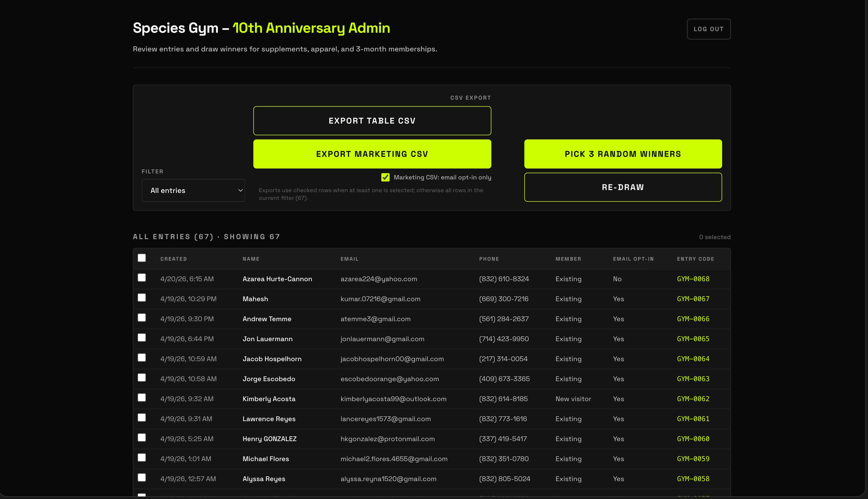Click the 10th Anniversary Admin title
868x499 pixels.
[x=311, y=28]
